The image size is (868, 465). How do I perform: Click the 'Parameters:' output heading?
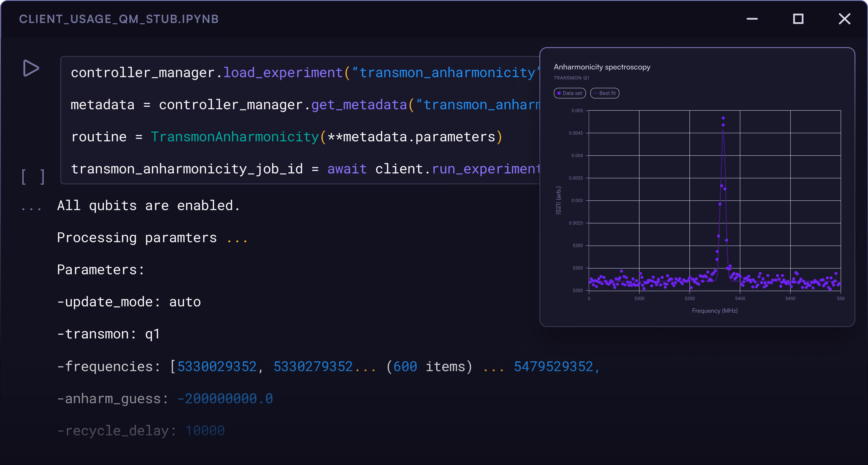tap(100, 270)
